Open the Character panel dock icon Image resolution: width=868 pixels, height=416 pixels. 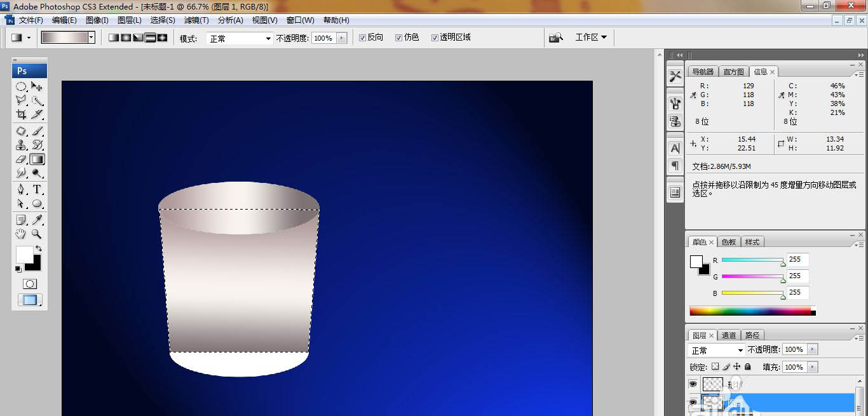point(675,148)
